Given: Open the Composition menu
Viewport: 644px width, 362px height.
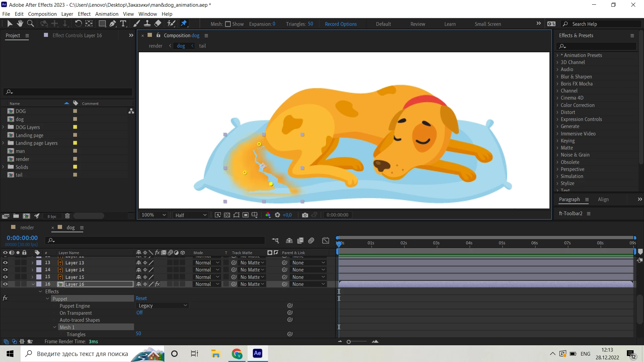Looking at the screenshot, I should click(42, 14).
